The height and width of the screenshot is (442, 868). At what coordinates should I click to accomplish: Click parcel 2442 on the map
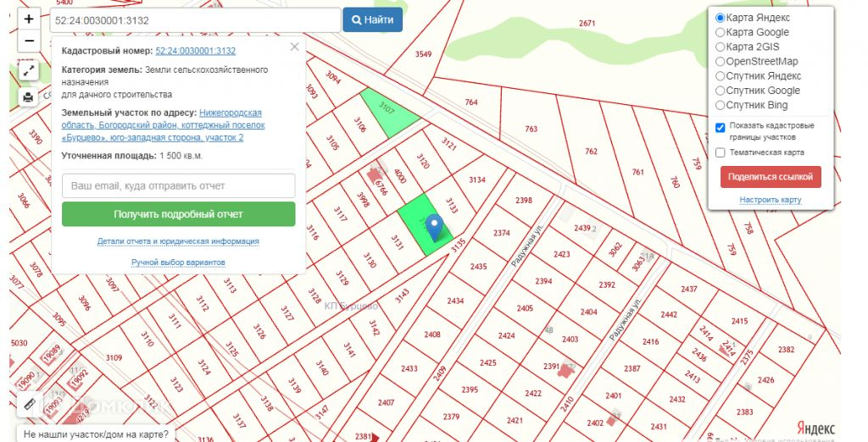coord(669,315)
